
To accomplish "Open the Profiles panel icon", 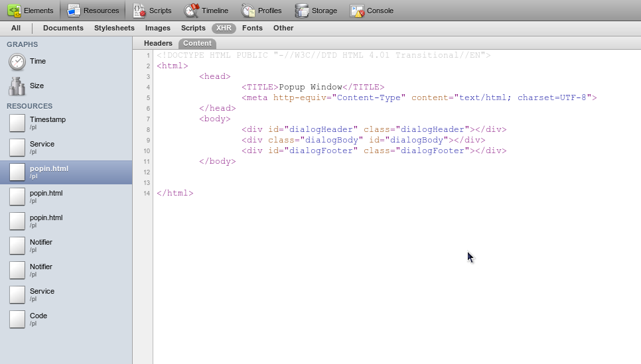I will pyautogui.click(x=248, y=11).
